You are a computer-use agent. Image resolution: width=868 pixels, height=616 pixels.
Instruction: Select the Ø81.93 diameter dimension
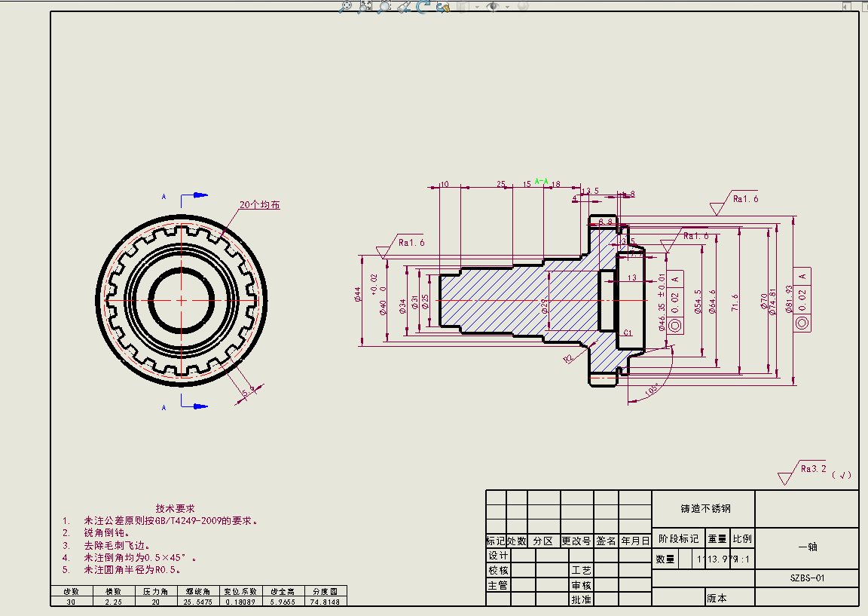[x=789, y=299]
